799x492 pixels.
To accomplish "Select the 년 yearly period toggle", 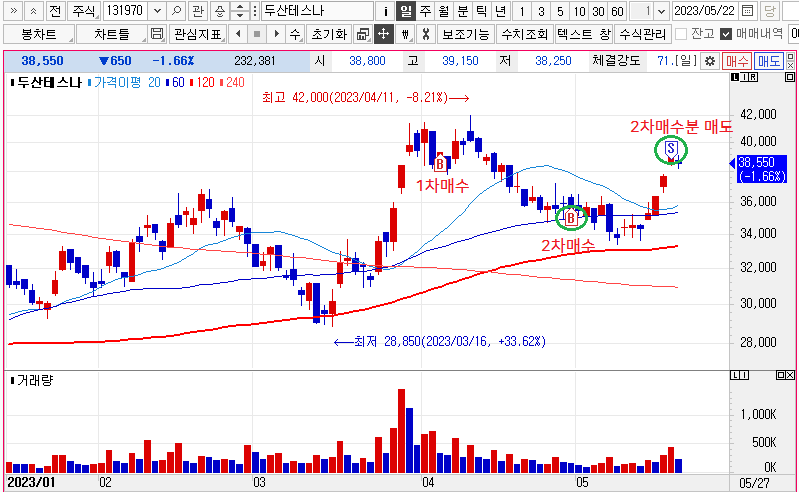I will (500, 11).
